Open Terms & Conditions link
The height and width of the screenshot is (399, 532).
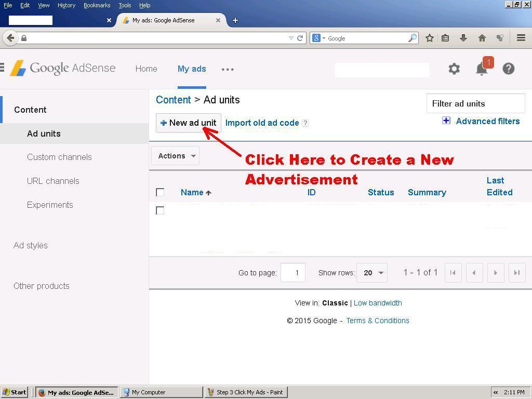pyautogui.click(x=378, y=321)
